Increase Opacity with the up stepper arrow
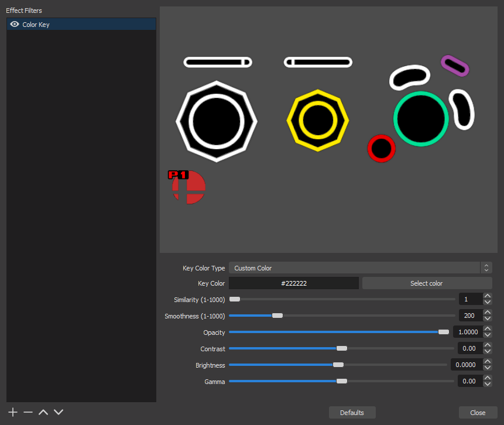504x425 pixels. point(487,329)
